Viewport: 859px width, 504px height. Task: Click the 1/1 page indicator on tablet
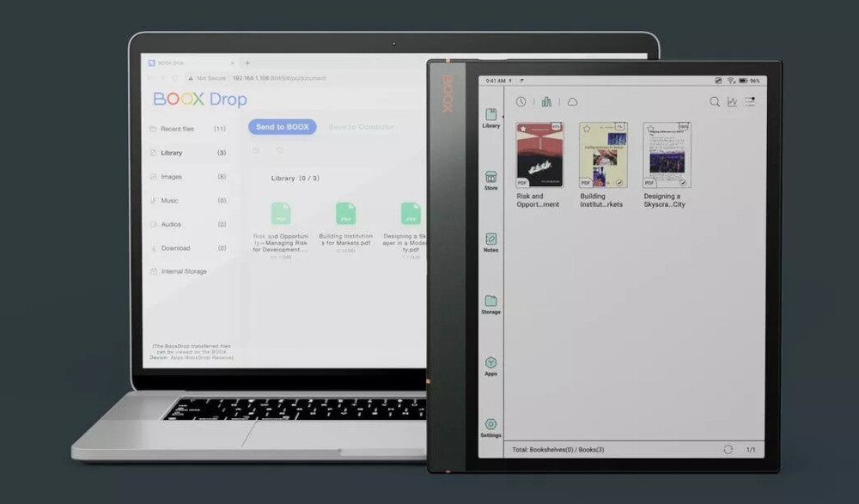751,450
